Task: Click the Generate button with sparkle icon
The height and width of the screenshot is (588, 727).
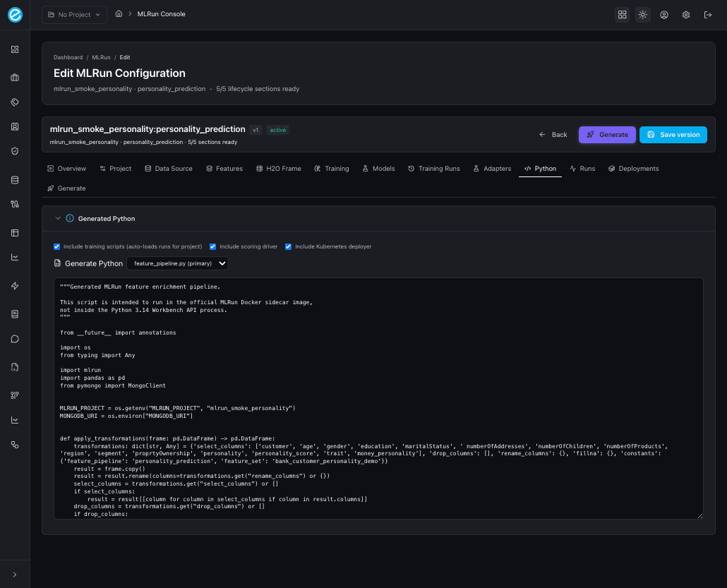Action: 606,134
